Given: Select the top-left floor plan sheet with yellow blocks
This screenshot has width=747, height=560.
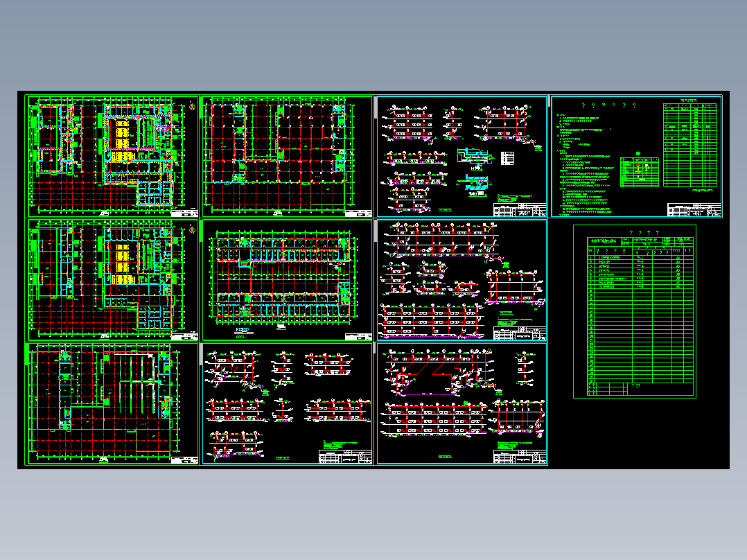Looking at the screenshot, I should pyautogui.click(x=112, y=157).
